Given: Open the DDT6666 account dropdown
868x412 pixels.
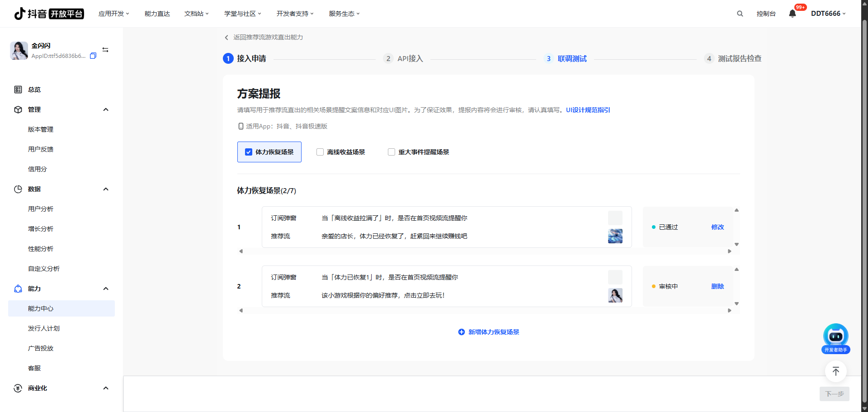Looking at the screenshot, I should click(828, 14).
